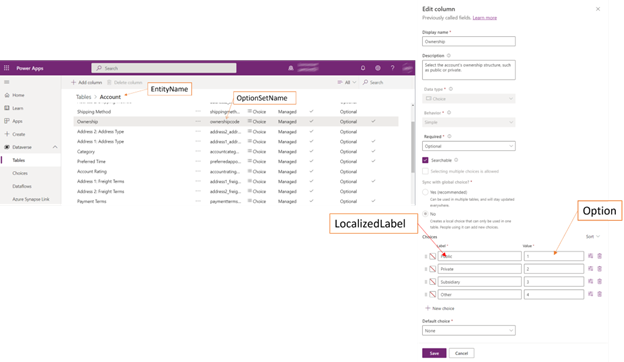Click the info icon beside Required
This screenshot has height=362, width=624.
449,136
